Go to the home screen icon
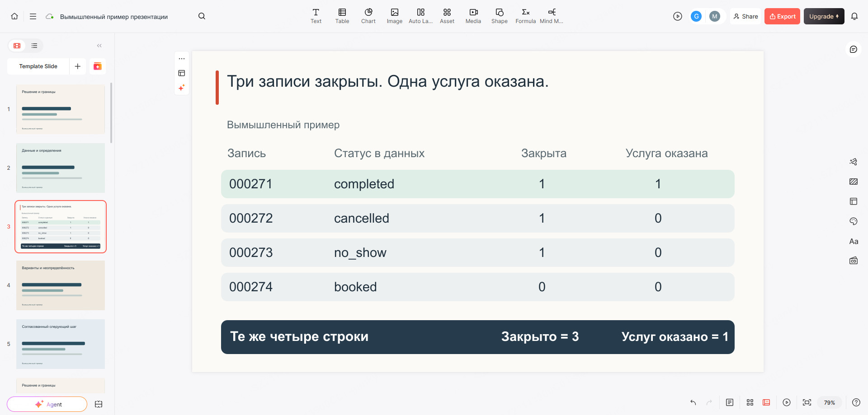 (x=14, y=16)
